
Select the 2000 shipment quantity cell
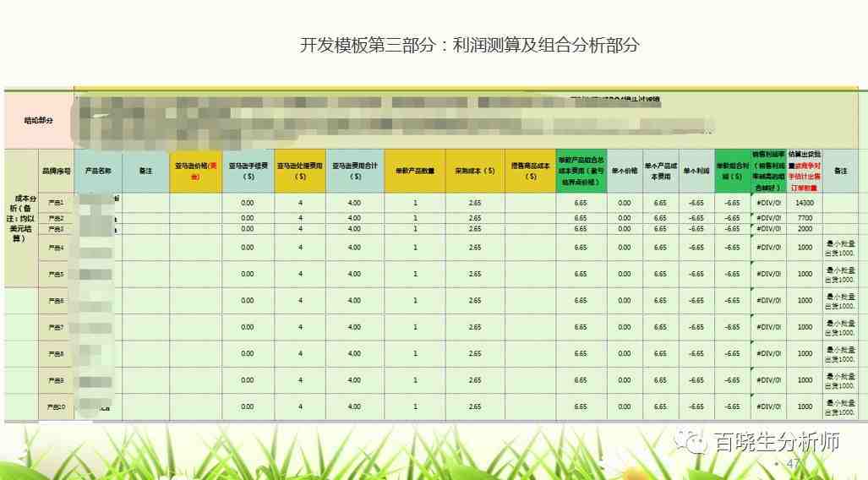tap(805, 229)
